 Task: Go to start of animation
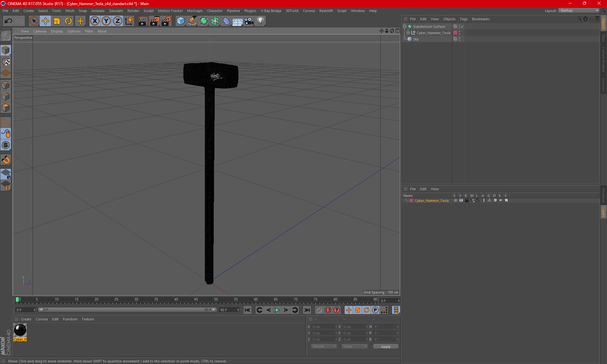[248, 310]
